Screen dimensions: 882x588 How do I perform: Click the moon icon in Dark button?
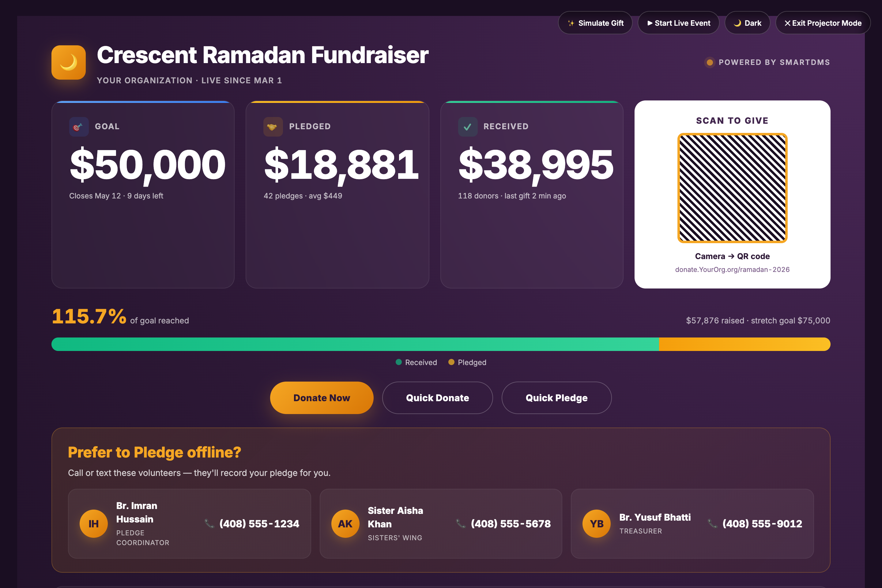(737, 23)
